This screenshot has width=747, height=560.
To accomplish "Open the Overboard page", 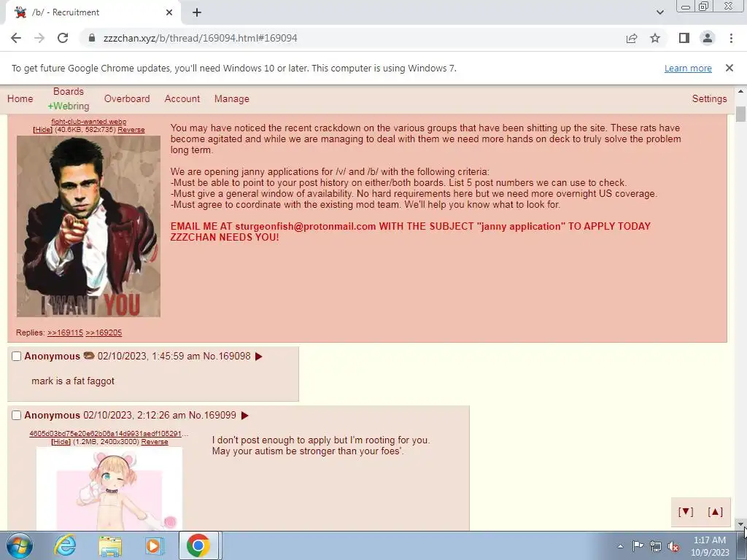I will 127,98.
